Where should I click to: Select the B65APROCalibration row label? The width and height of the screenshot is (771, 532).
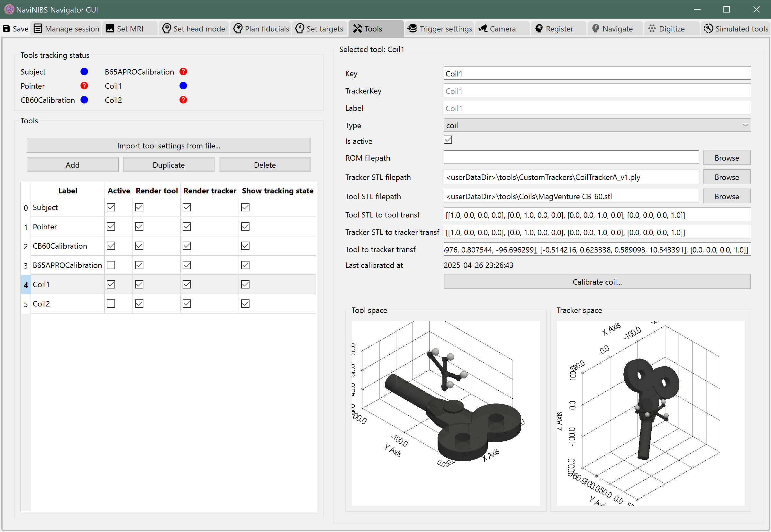pyautogui.click(x=68, y=265)
